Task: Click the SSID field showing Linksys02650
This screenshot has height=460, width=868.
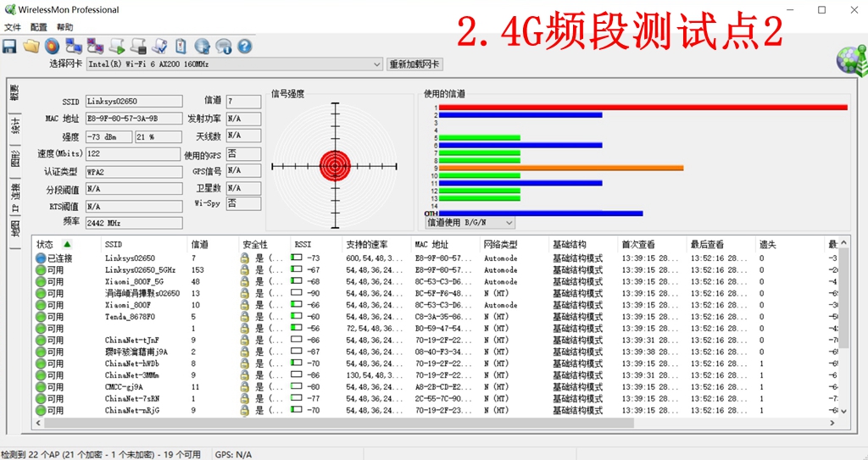Action: (x=134, y=102)
